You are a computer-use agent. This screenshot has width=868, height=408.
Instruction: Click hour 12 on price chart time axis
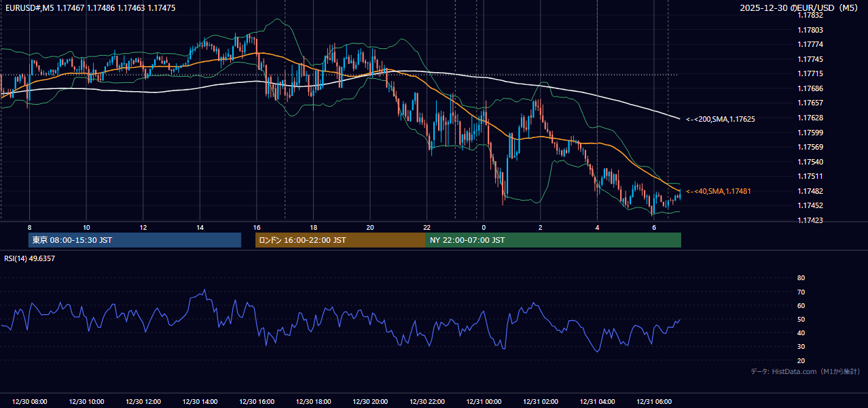(x=143, y=227)
